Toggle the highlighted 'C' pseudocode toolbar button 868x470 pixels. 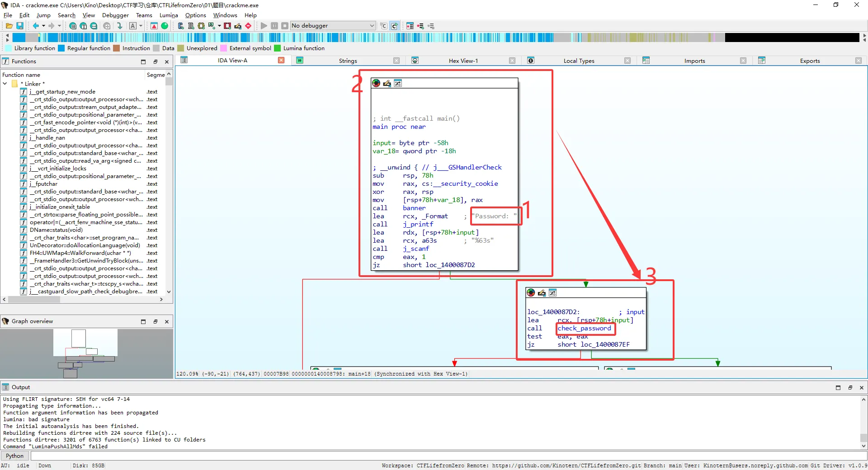[x=394, y=26]
